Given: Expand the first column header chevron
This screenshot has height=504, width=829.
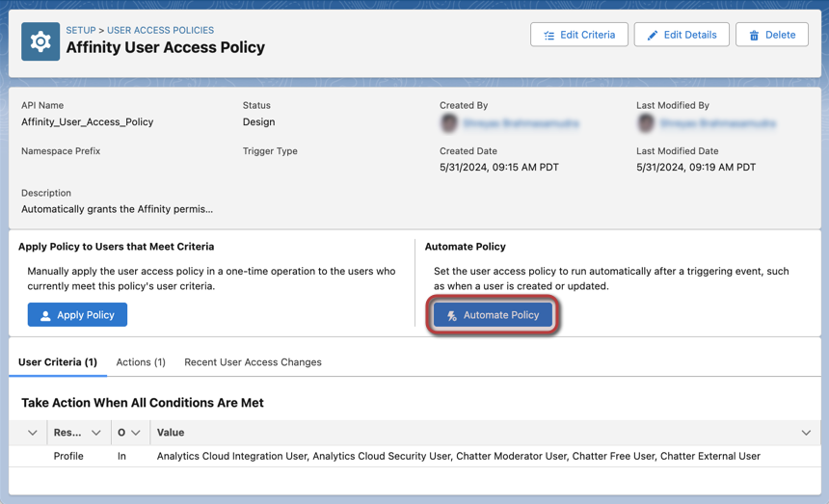Looking at the screenshot, I should coord(32,433).
